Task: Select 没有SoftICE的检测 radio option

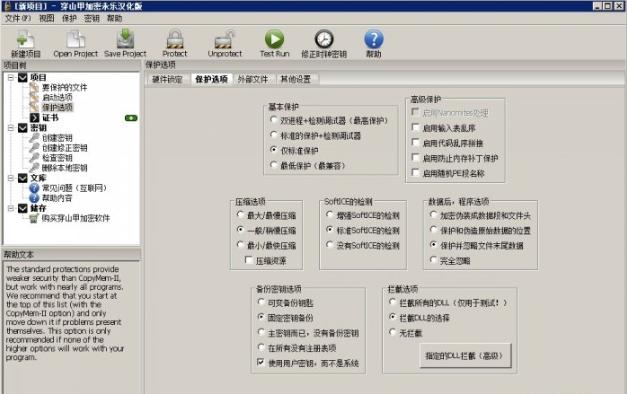Action: [329, 245]
